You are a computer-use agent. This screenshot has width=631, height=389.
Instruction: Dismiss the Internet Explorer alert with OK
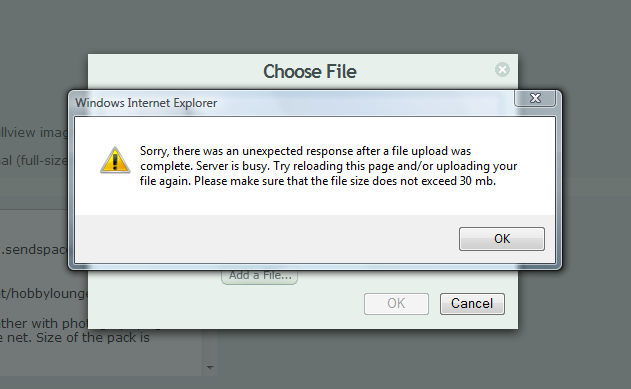click(502, 239)
